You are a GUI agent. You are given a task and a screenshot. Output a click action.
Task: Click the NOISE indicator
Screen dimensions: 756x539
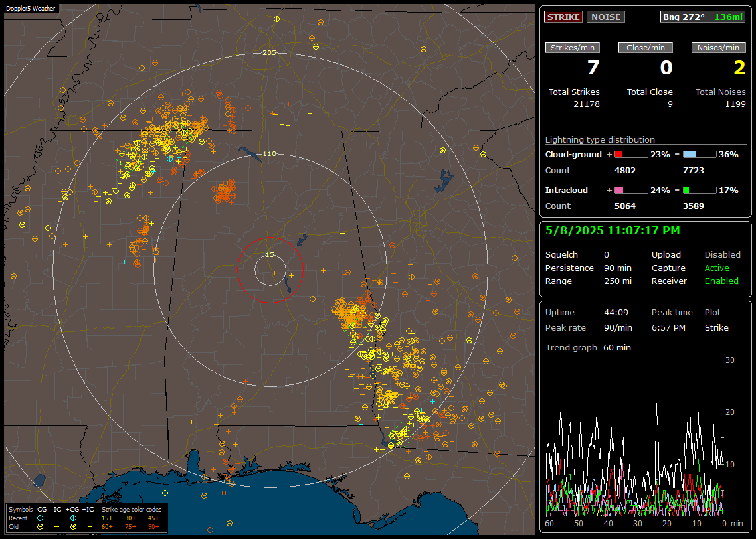[x=606, y=17]
